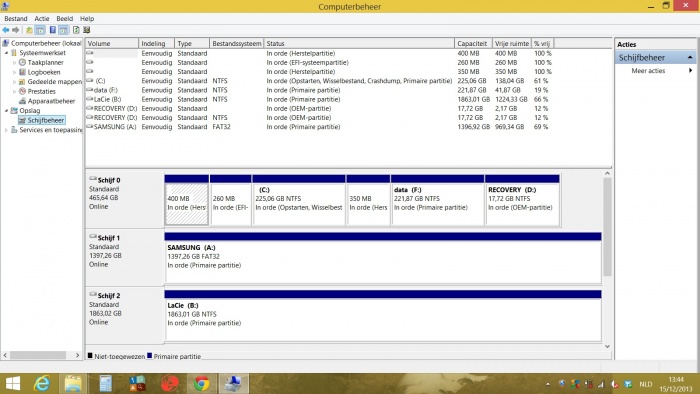
Task: Open Internet Explorer from taskbar
Action: click(x=42, y=383)
